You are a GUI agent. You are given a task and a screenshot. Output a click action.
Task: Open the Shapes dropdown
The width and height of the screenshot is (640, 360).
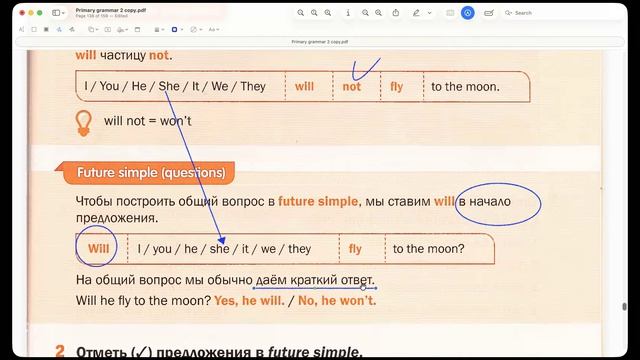[92, 29]
